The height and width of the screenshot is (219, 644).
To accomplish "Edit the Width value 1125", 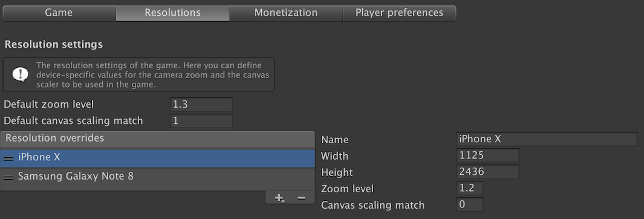I will coord(488,155).
